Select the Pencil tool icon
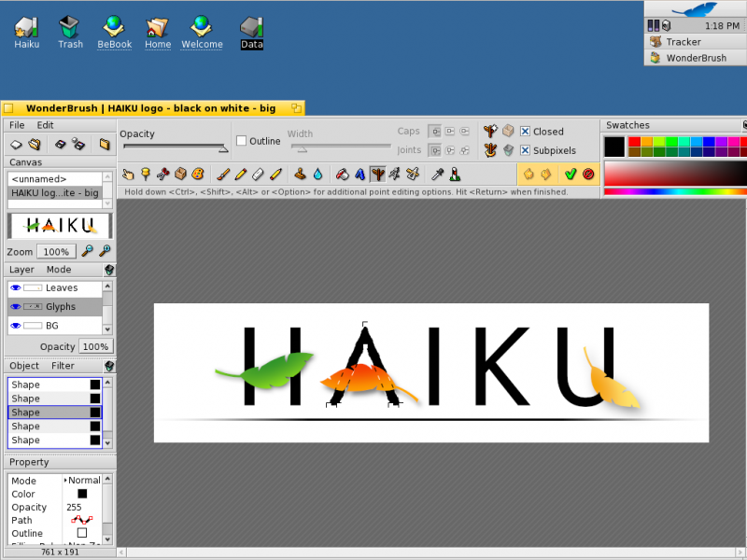Screen dimensions: 747x560 [241, 175]
